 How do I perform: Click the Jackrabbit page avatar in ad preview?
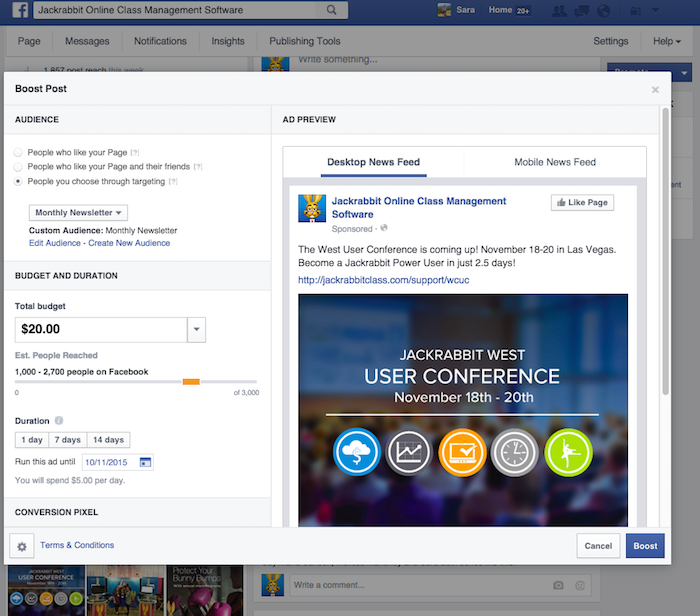click(311, 208)
